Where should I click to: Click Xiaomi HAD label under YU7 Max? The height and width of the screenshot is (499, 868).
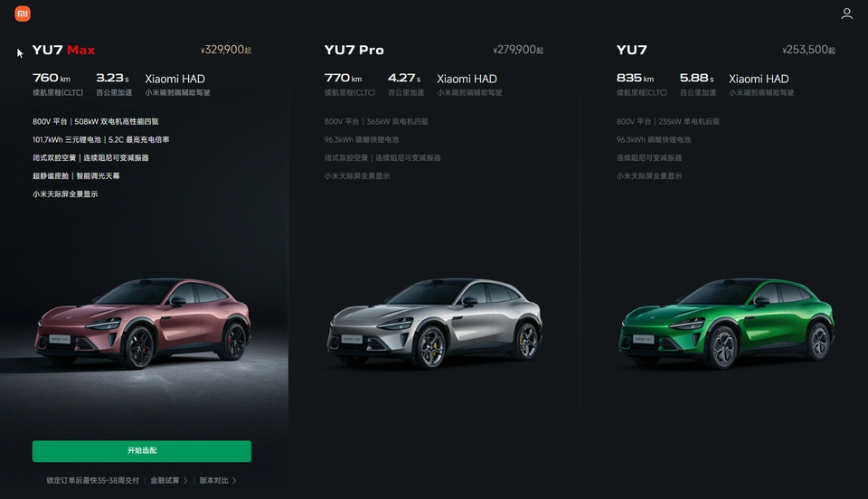(175, 79)
